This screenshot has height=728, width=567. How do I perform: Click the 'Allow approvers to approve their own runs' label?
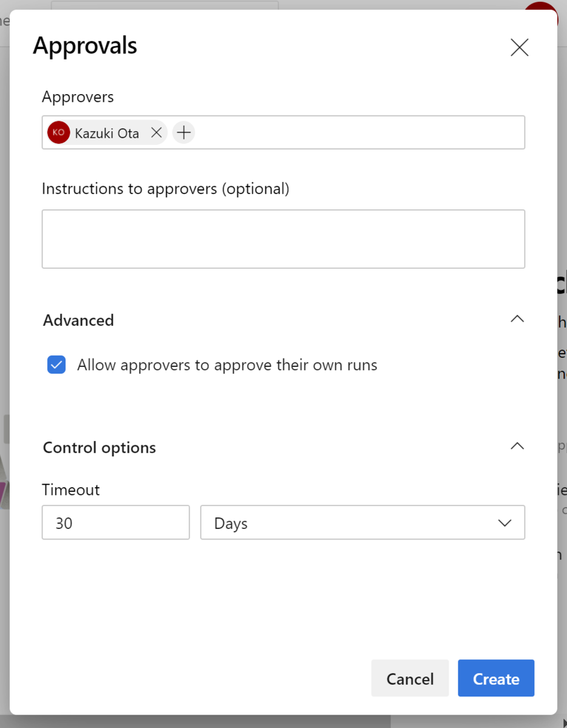pos(227,365)
